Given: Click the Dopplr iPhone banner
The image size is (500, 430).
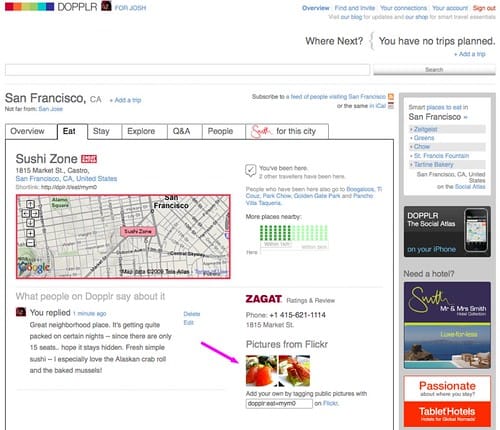Looking at the screenshot, I should (447, 232).
